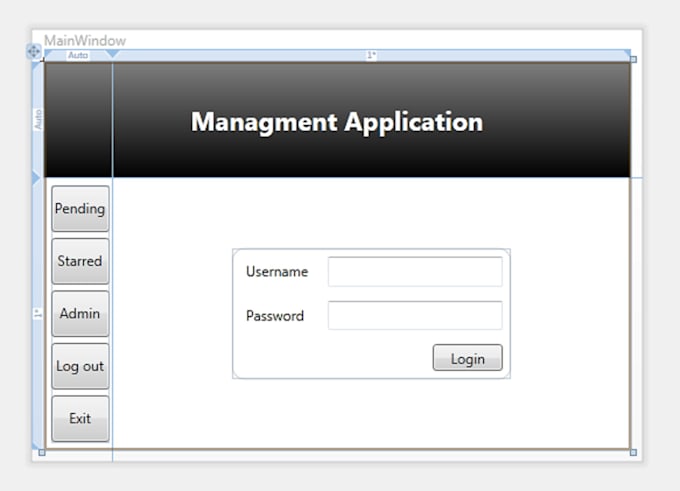The height and width of the screenshot is (491, 680).
Task: Focus the Username input field
Action: (415, 272)
